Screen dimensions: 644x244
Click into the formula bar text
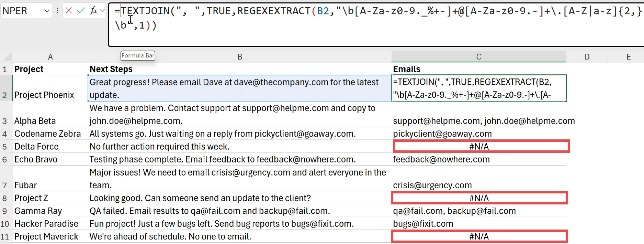pos(376,25)
